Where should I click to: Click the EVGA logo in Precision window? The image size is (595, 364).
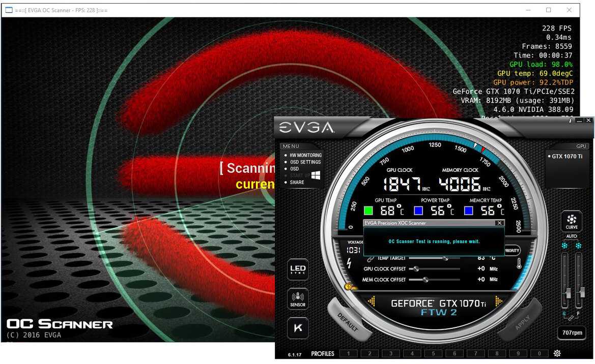[306, 128]
